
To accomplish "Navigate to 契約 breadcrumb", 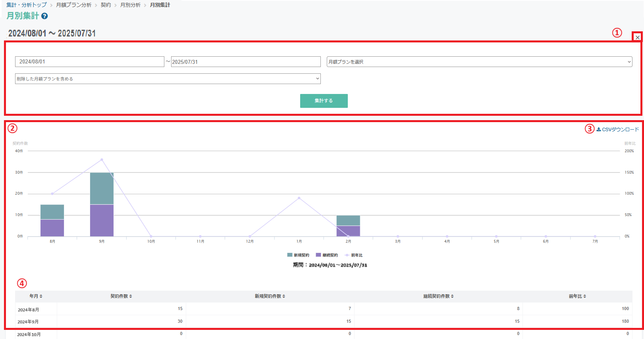I will pos(106,5).
